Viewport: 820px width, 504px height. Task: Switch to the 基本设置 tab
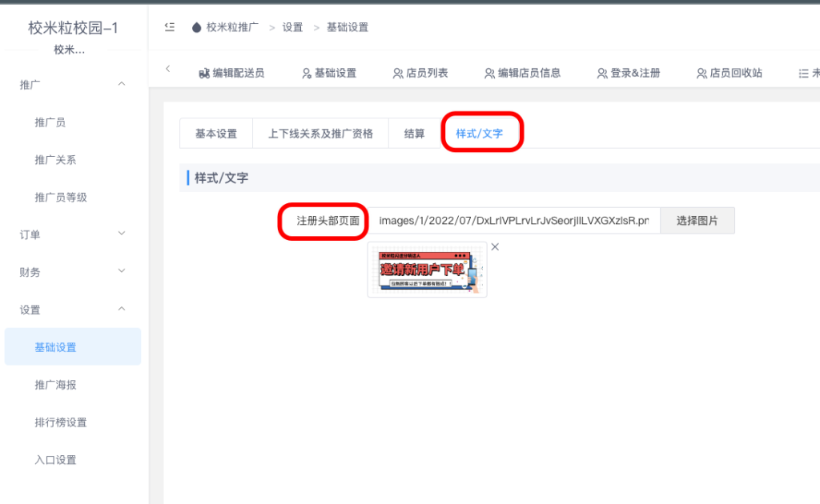tap(215, 133)
